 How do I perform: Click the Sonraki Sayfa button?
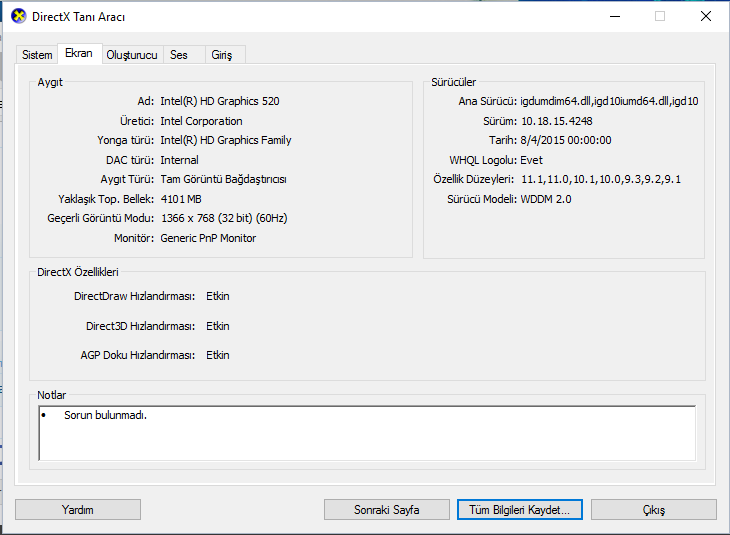pos(386,510)
